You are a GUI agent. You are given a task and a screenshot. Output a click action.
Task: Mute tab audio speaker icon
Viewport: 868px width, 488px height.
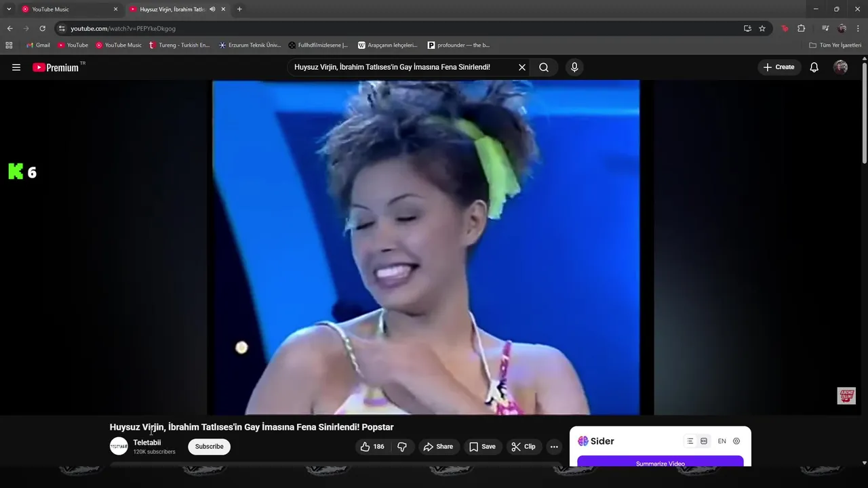click(x=212, y=9)
